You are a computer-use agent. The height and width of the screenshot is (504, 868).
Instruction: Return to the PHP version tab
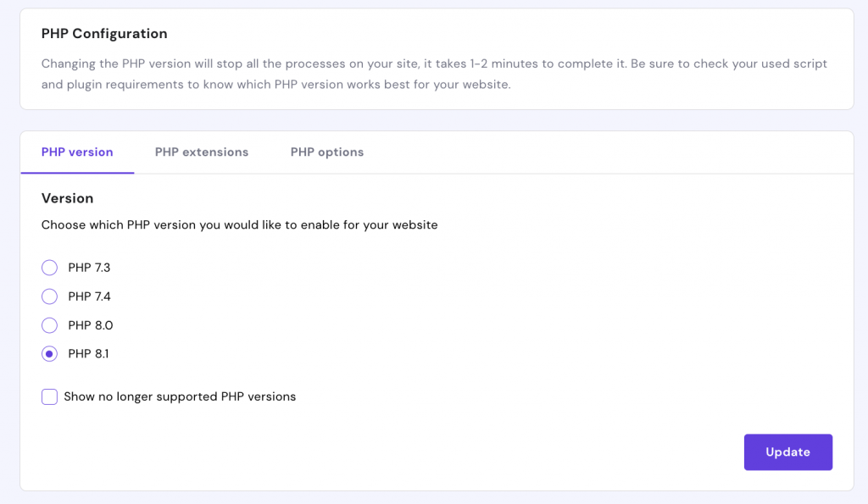77,152
